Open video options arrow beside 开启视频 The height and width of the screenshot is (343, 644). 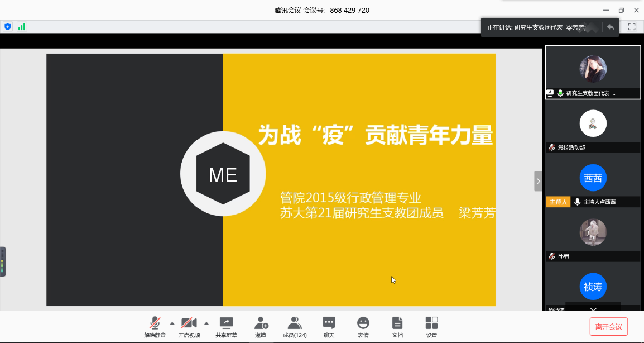point(206,323)
